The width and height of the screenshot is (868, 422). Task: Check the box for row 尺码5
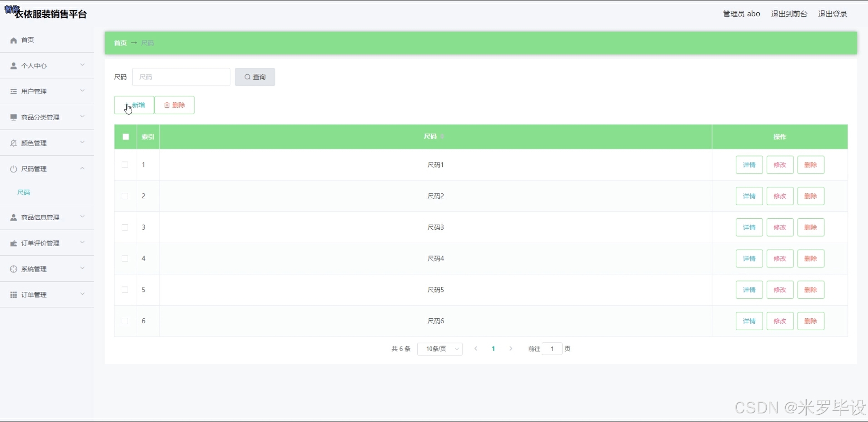tap(125, 290)
